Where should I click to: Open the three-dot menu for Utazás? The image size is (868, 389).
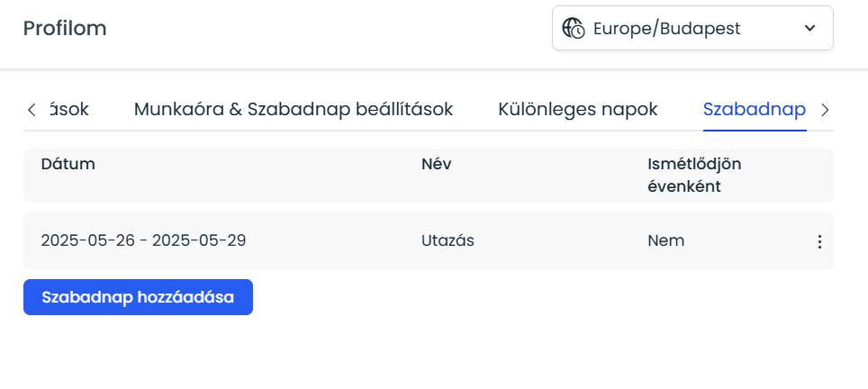pyautogui.click(x=819, y=241)
